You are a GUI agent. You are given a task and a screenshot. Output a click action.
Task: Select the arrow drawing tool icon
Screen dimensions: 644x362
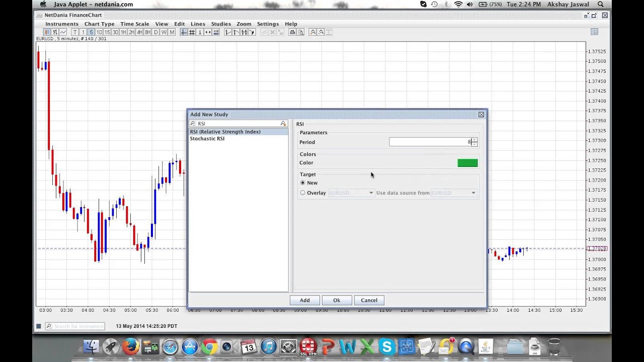(x=252, y=32)
